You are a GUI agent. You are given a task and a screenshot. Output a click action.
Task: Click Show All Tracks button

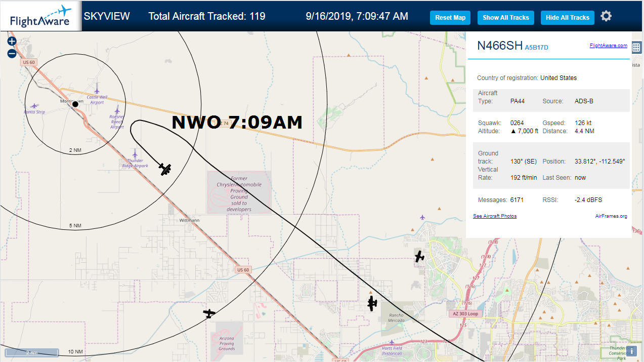click(505, 18)
